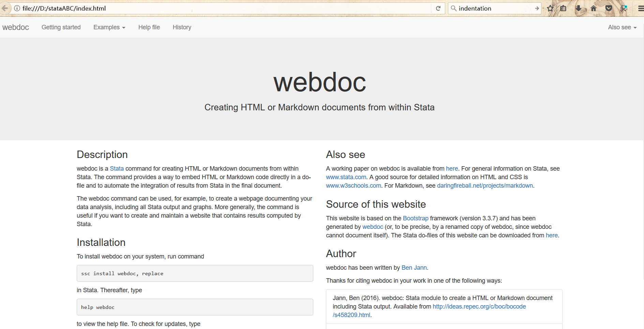Viewport: 644px width, 329px height.
Task: Expand the Examples dropdown menu
Action: point(109,27)
